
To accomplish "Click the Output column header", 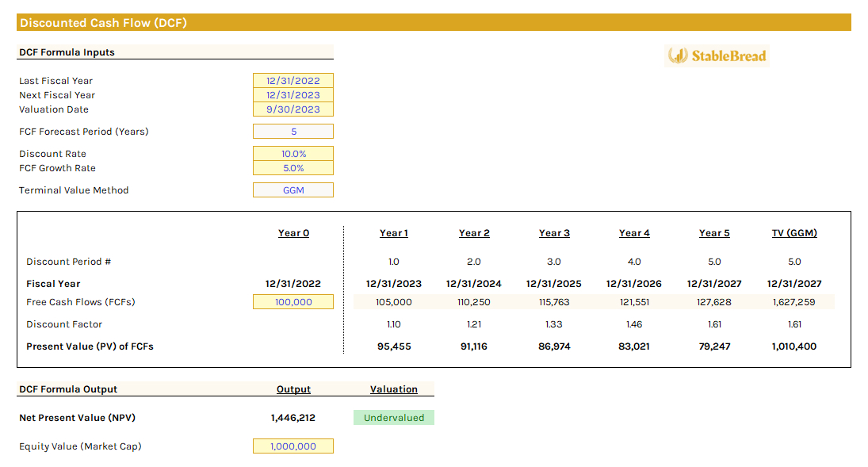I will [293, 389].
